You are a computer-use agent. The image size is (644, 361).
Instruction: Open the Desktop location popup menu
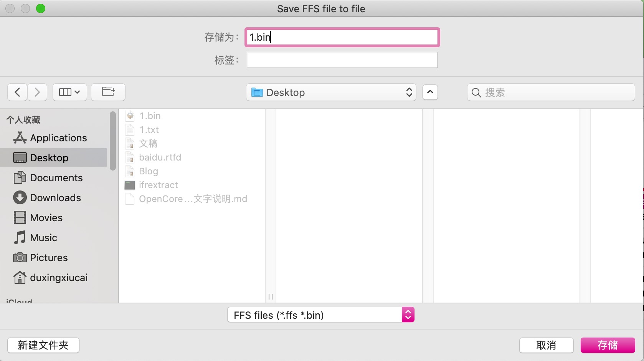pyautogui.click(x=331, y=92)
